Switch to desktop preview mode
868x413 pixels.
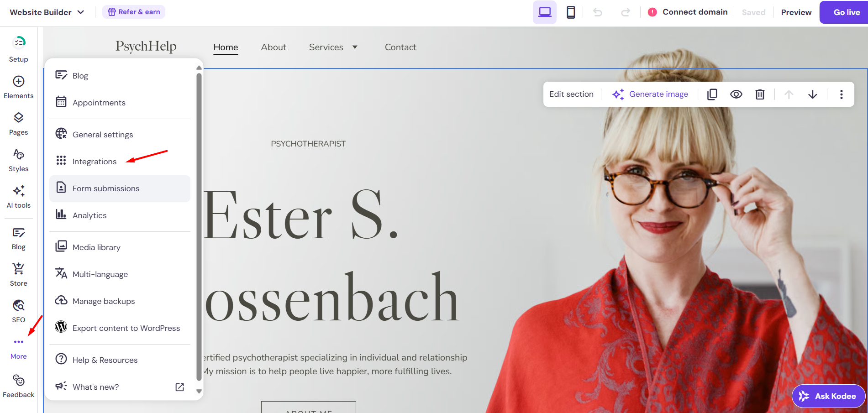(x=544, y=12)
